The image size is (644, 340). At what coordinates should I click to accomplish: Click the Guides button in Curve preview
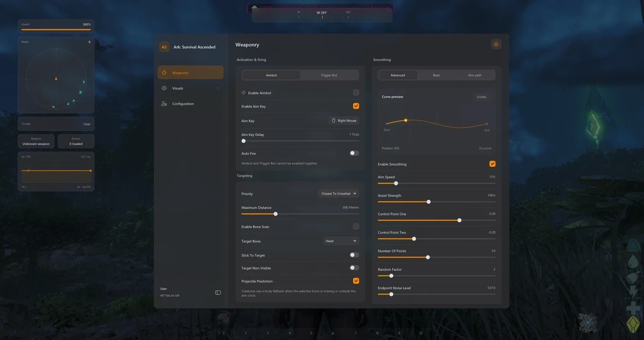[x=481, y=97]
